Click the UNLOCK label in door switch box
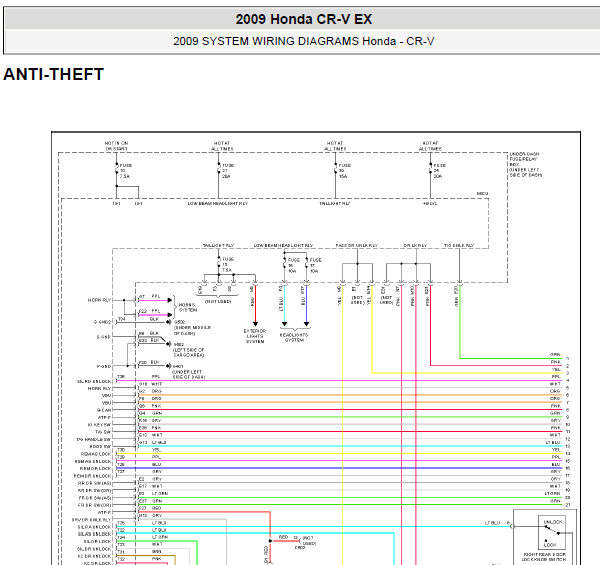The image size is (600, 565). pos(553,522)
